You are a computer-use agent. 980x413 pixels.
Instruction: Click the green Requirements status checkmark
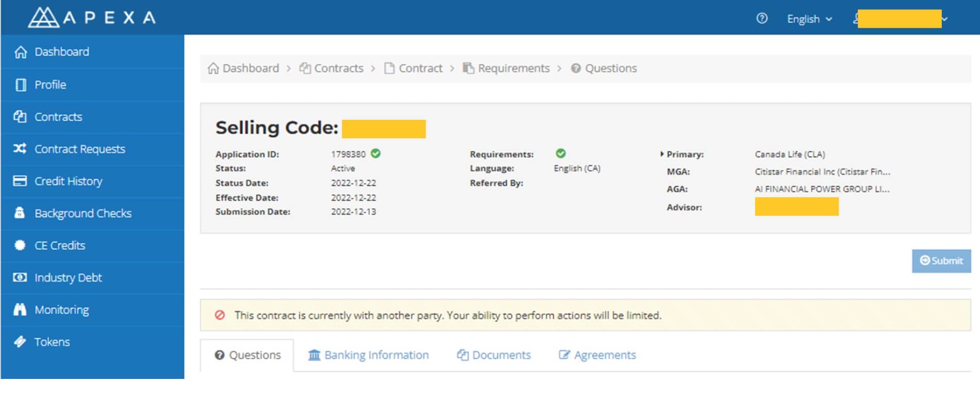561,153
